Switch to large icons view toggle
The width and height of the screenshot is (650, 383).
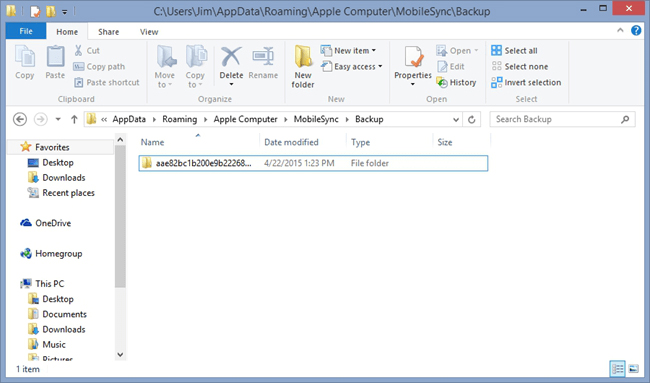click(633, 368)
